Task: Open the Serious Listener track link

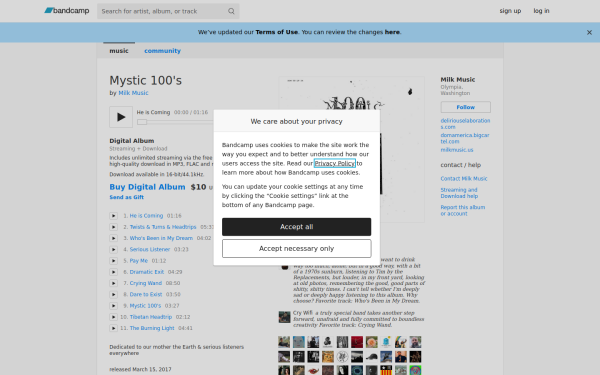Action: 150,249
